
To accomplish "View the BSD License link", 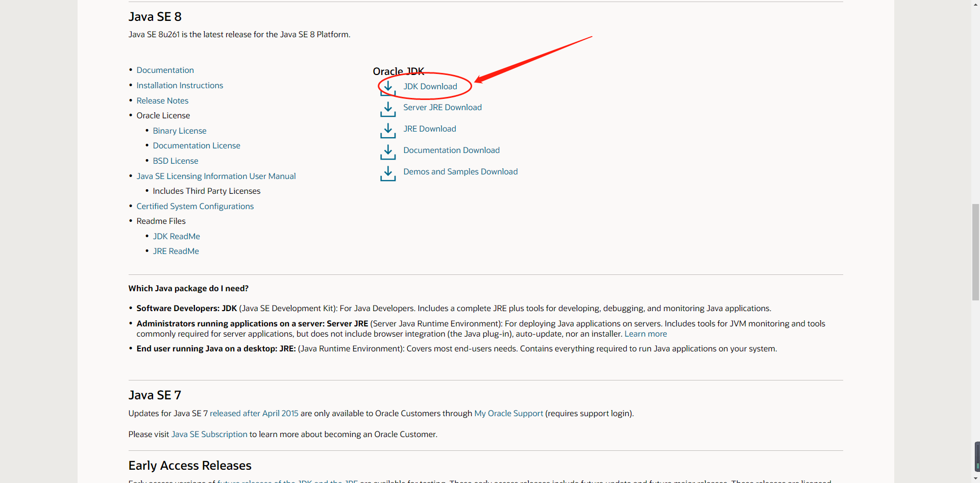I will 176,161.
